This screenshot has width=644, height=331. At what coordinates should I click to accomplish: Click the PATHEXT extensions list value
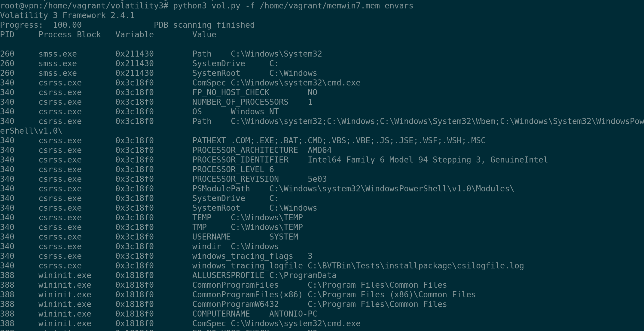point(358,141)
